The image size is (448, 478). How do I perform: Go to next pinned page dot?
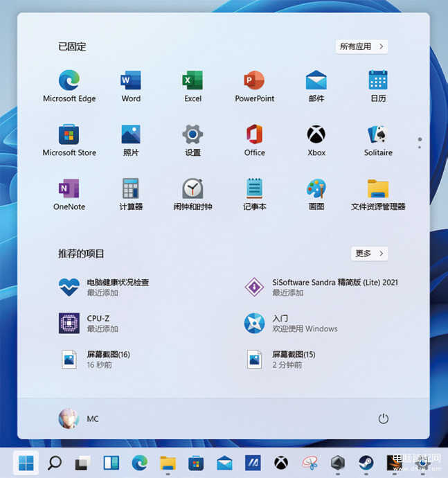[420, 148]
